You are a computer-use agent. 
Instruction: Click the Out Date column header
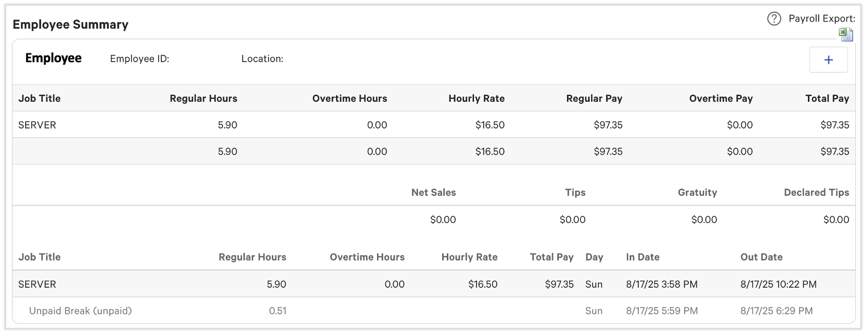tap(761, 257)
